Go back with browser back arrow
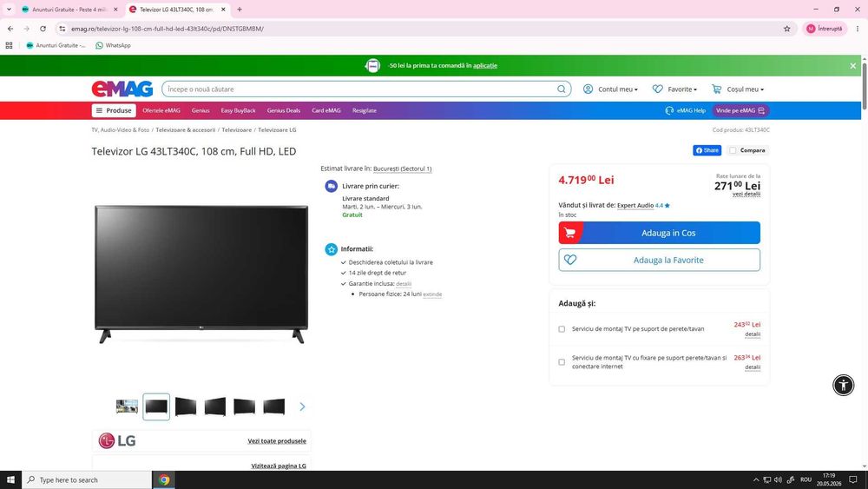 [x=10, y=29]
